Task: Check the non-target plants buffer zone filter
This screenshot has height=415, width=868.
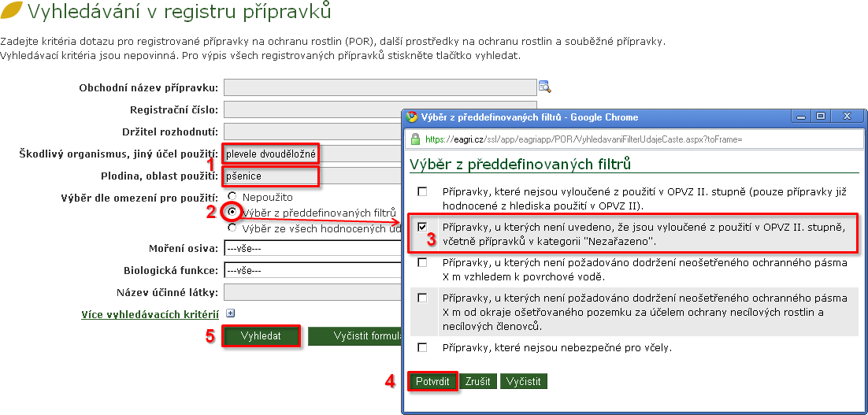Action: pyautogui.click(x=422, y=298)
